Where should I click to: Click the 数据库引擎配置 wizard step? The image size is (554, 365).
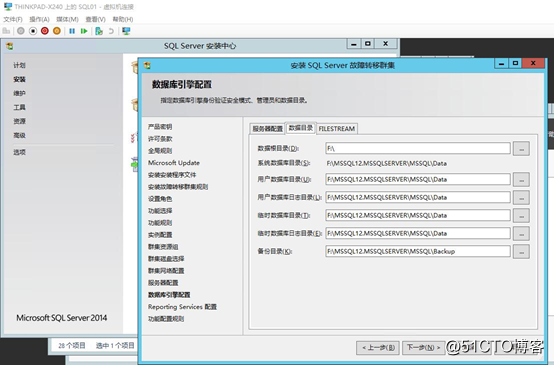pos(169,295)
